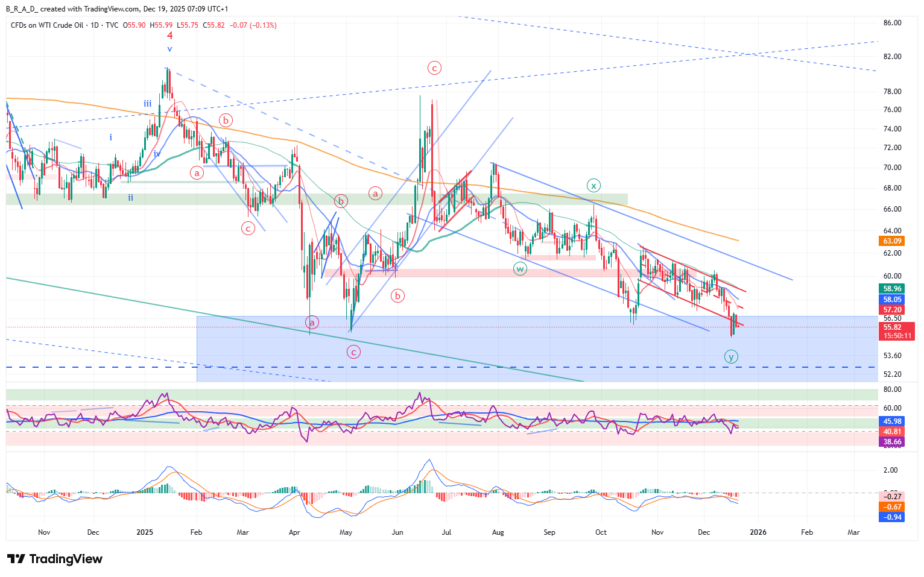Click the blue iv wave label
This screenshot has width=924, height=577.
pyautogui.click(x=157, y=154)
